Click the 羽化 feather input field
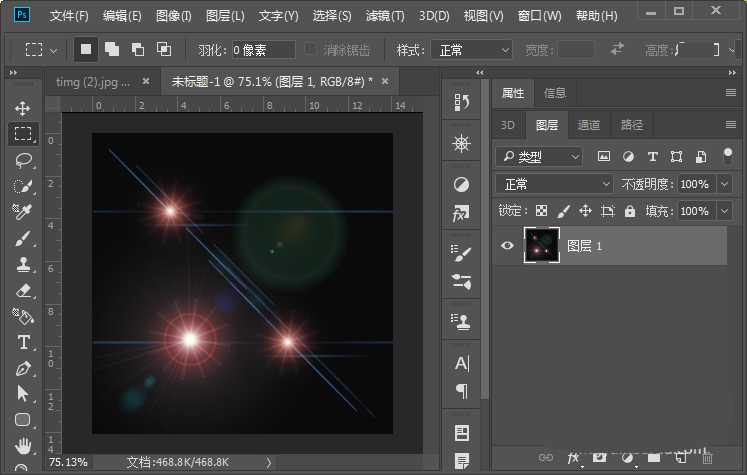The image size is (747, 475). coord(262,50)
